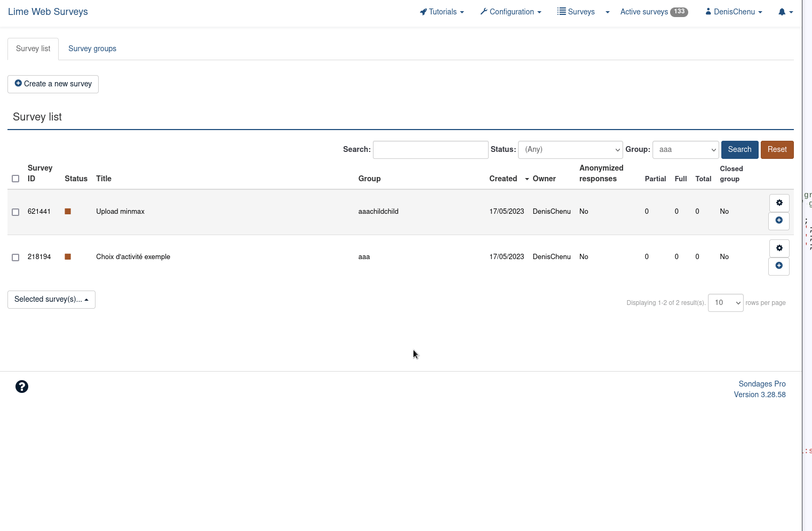Click the Create a new survey button
The height and width of the screenshot is (531, 812).
pos(53,84)
